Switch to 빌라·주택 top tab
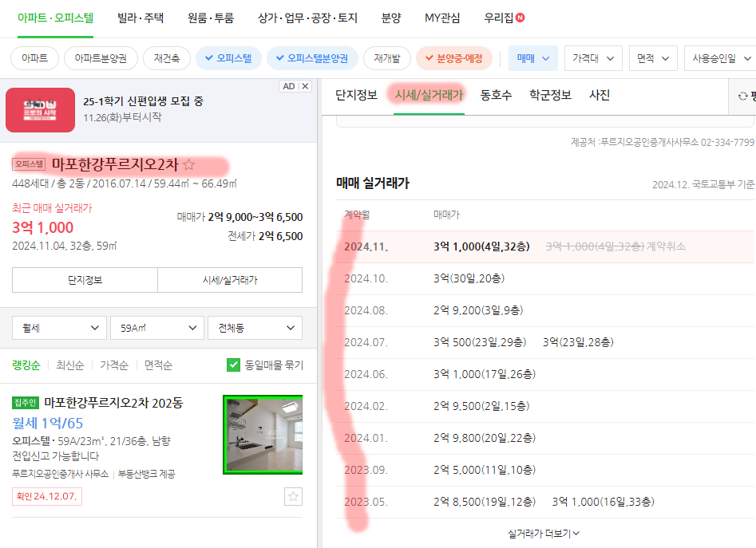The width and height of the screenshot is (756, 548). [x=141, y=18]
